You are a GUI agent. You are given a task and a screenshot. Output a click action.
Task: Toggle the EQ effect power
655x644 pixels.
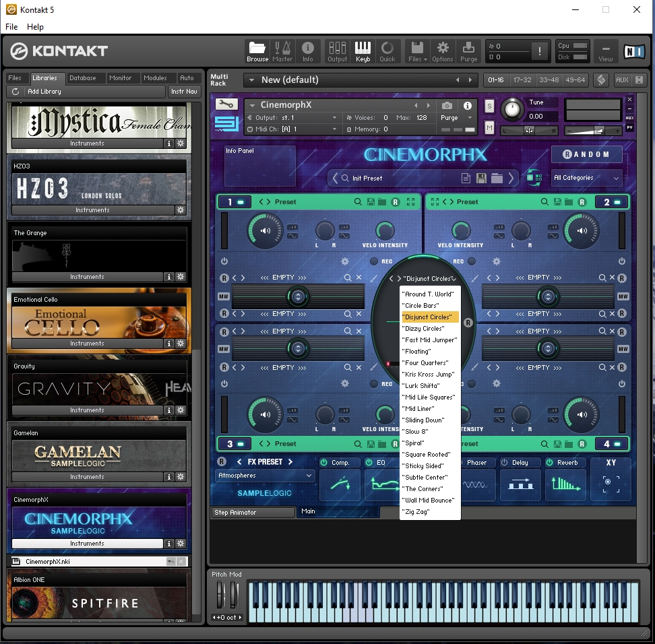tap(369, 462)
